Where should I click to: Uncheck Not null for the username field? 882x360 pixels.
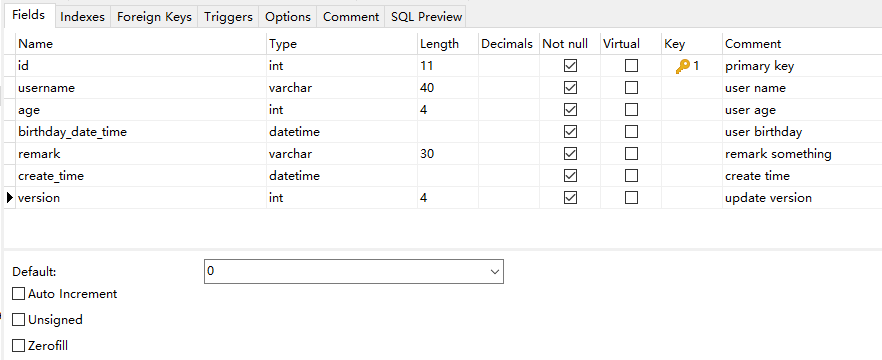click(x=570, y=88)
